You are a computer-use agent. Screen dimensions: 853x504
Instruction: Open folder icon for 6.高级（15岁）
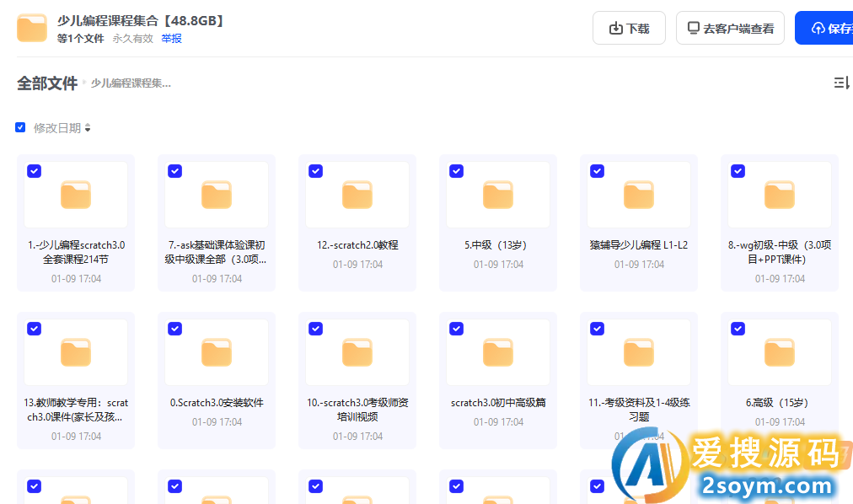pos(780,353)
